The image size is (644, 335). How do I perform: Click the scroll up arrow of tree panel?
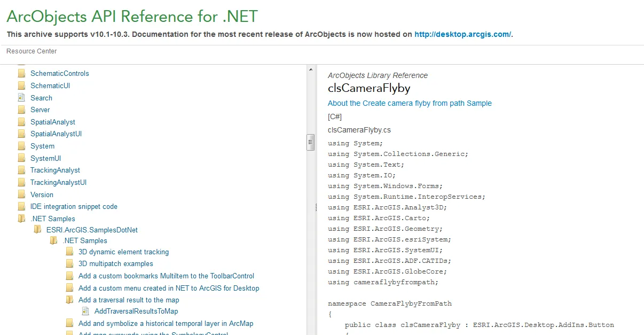(x=310, y=69)
